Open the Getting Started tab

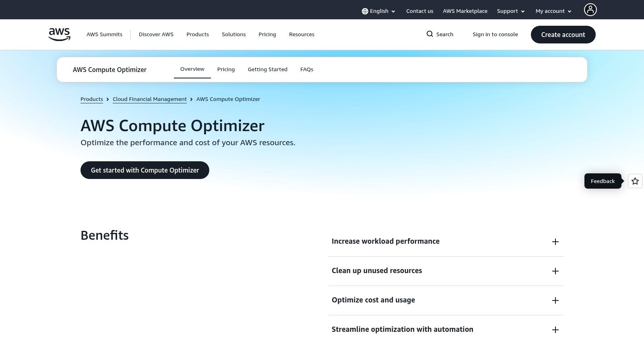click(x=268, y=70)
